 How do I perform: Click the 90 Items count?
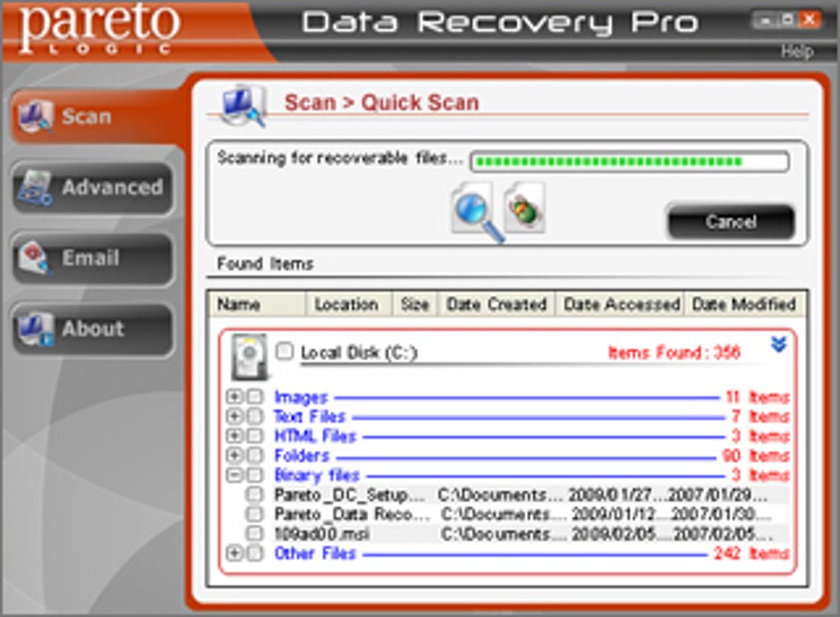(x=755, y=456)
